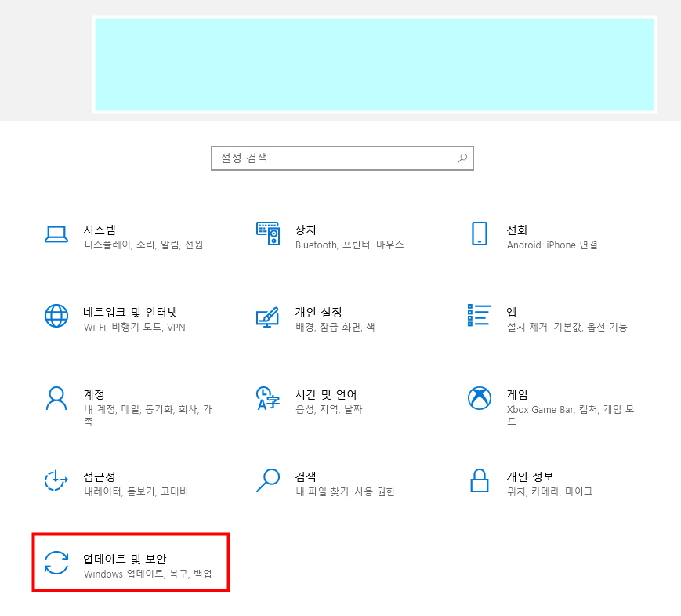Select the 계정 person icon
This screenshot has height=616, width=681.
point(56,398)
